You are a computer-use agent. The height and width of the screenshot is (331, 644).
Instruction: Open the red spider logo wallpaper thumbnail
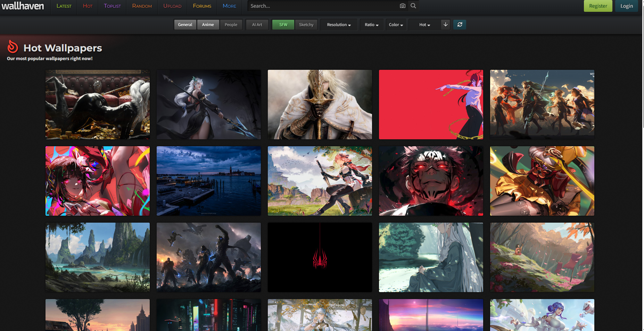[320, 257]
